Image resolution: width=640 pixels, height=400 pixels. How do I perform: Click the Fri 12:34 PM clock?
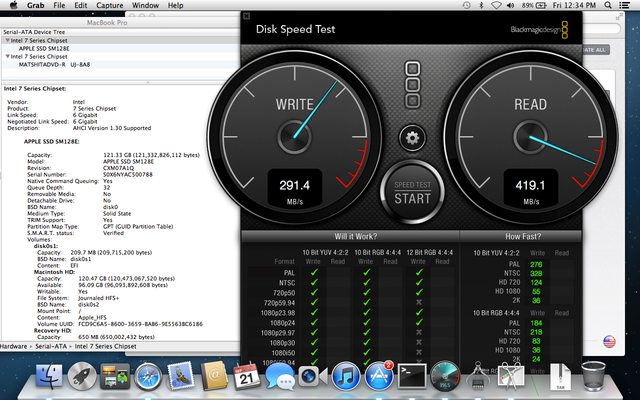[x=574, y=5]
